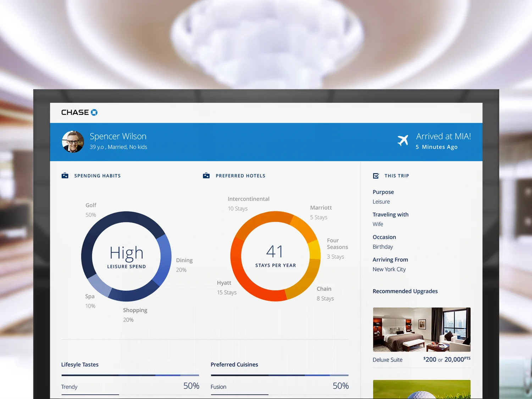
Task: Click the 50% value beside Trendy
Action: click(191, 386)
